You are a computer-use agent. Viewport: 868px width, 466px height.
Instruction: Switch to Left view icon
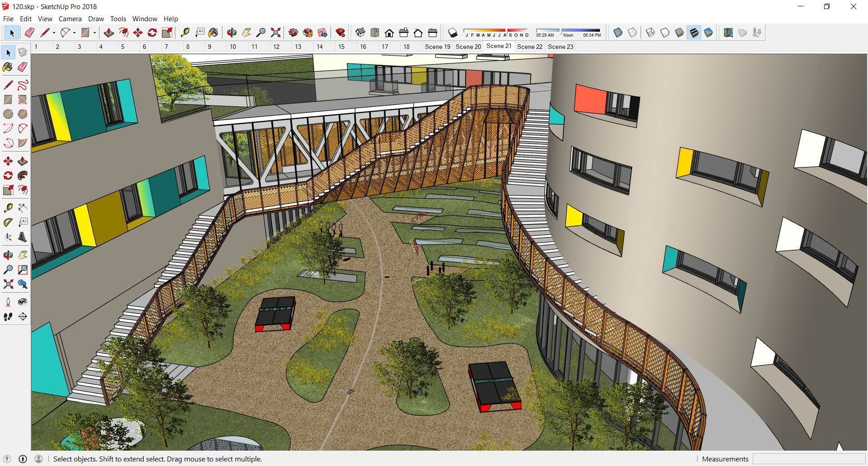click(x=433, y=33)
